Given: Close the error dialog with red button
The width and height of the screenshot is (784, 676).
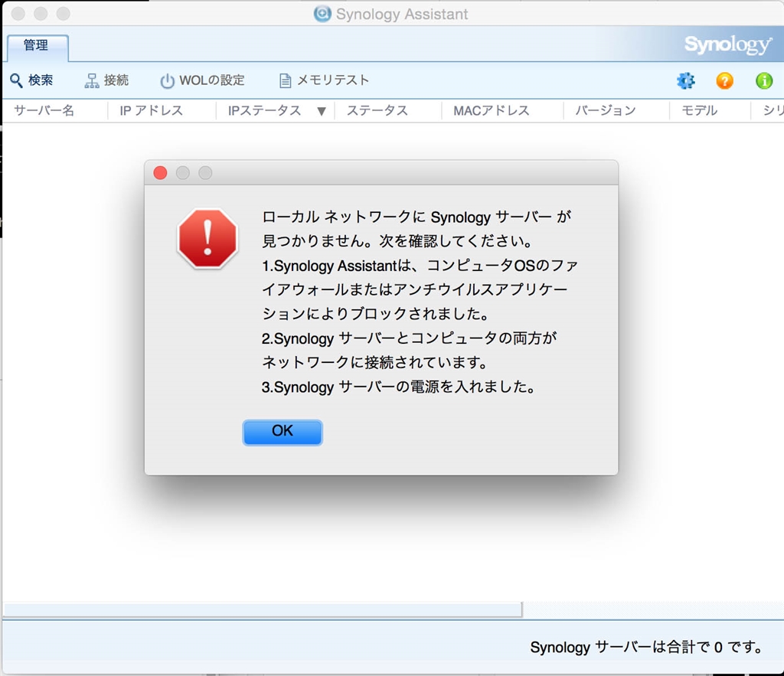Looking at the screenshot, I should click(x=161, y=173).
